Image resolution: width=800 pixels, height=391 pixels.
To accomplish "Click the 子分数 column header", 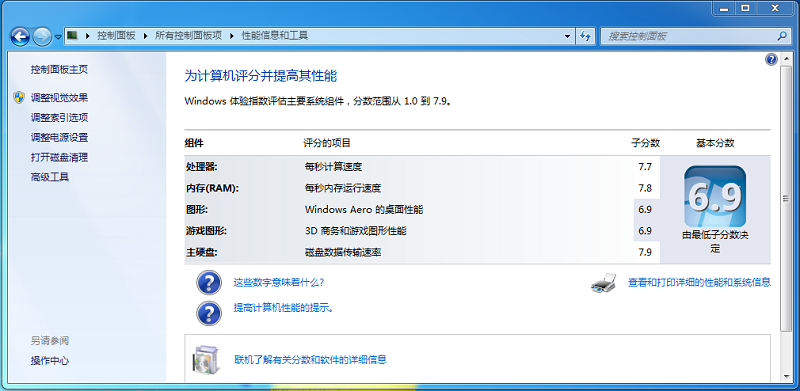I will point(645,143).
